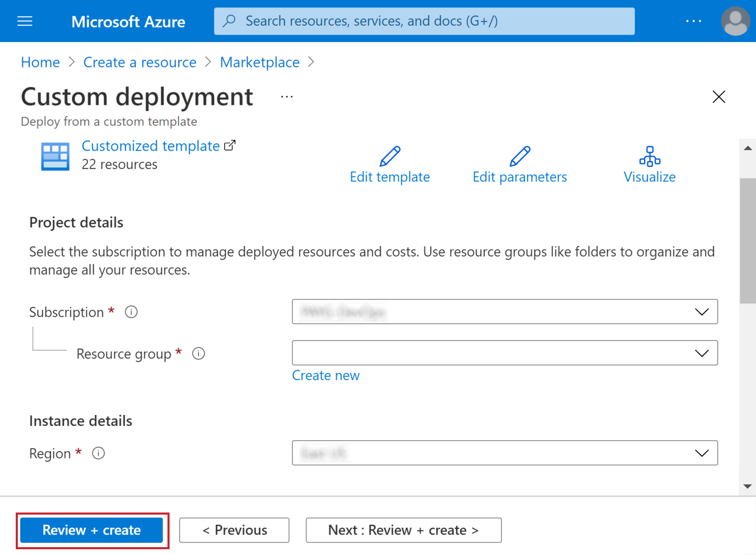Click the user account avatar
Viewport: 756px width, 555px height.
(x=735, y=21)
